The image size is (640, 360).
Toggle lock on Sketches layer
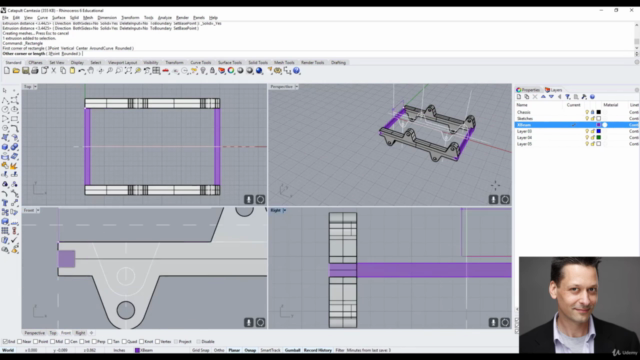click(x=593, y=118)
